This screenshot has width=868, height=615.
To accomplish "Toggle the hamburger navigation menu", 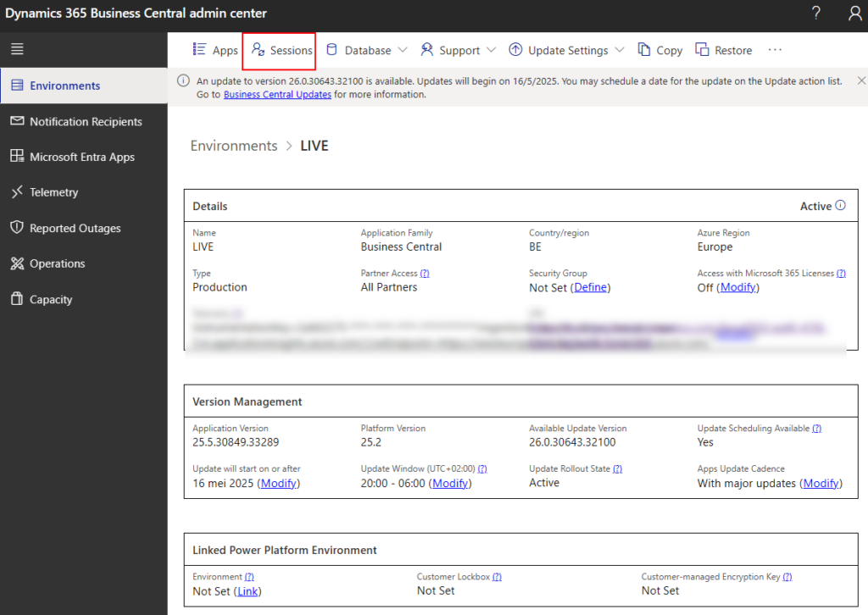I will pos(17,48).
